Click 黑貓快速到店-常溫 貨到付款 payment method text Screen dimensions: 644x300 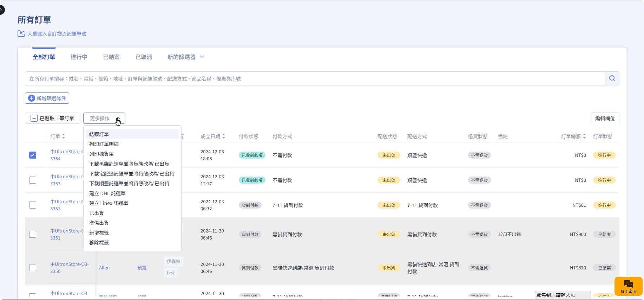click(x=303, y=268)
